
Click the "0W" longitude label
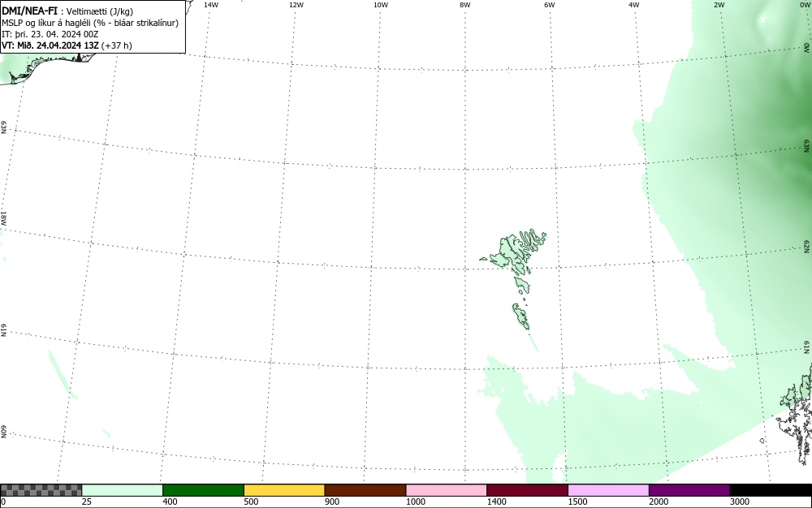[805, 5]
